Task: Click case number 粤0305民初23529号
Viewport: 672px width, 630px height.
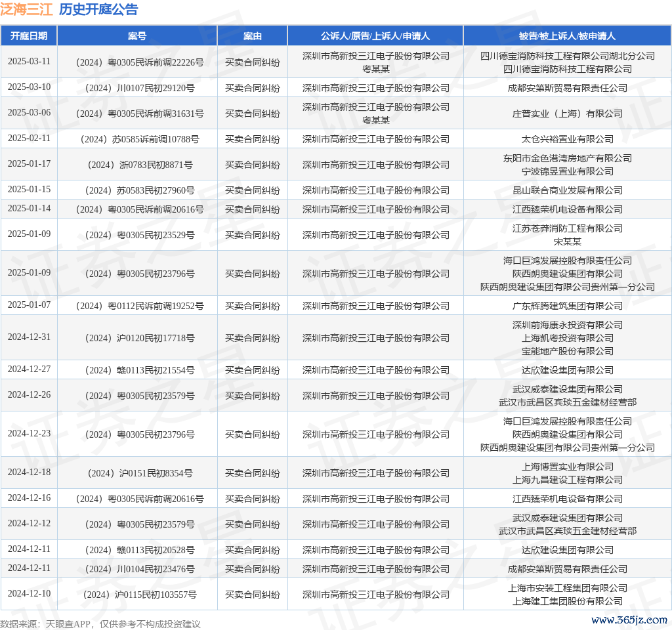Action: point(140,235)
